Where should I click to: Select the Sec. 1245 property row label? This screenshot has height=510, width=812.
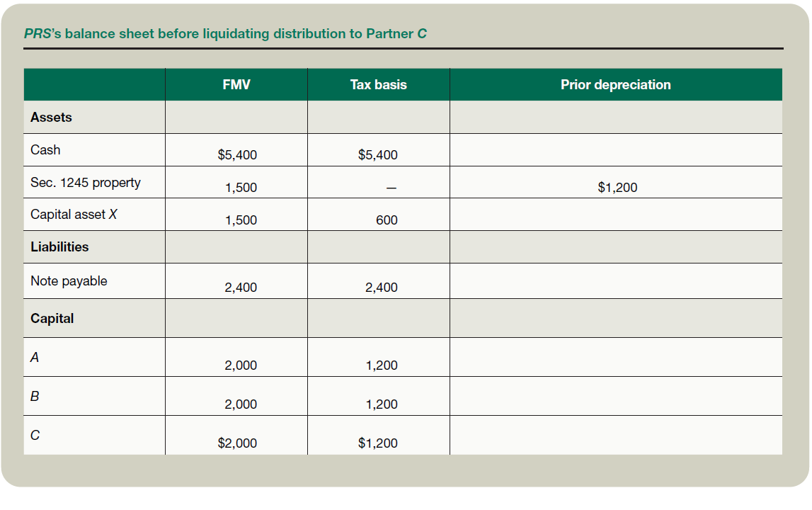coord(86,183)
